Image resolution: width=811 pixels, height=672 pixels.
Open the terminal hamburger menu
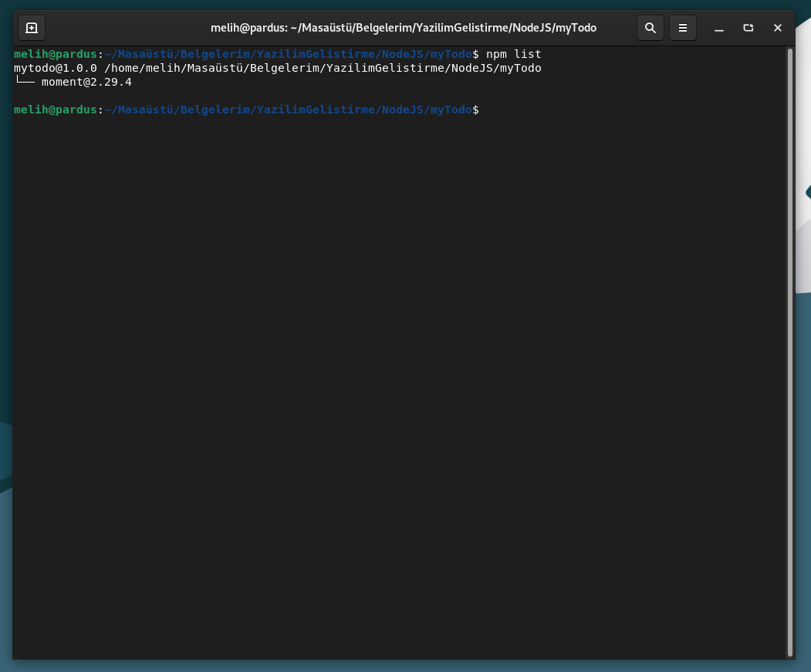click(683, 28)
